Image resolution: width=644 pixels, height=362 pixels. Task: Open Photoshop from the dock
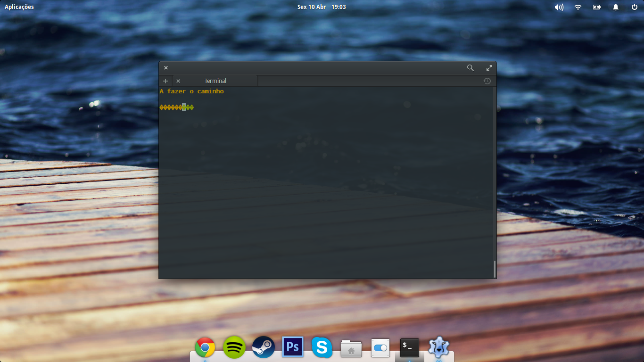pyautogui.click(x=293, y=348)
